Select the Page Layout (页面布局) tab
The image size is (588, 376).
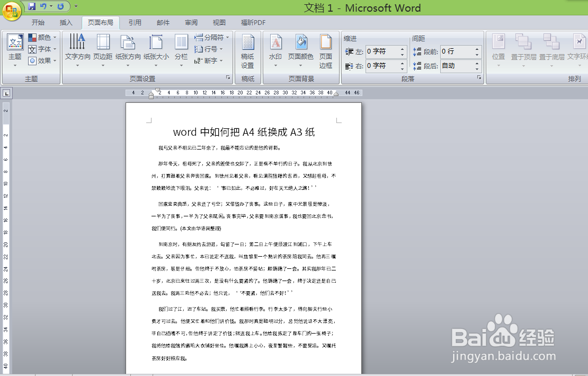(x=101, y=22)
